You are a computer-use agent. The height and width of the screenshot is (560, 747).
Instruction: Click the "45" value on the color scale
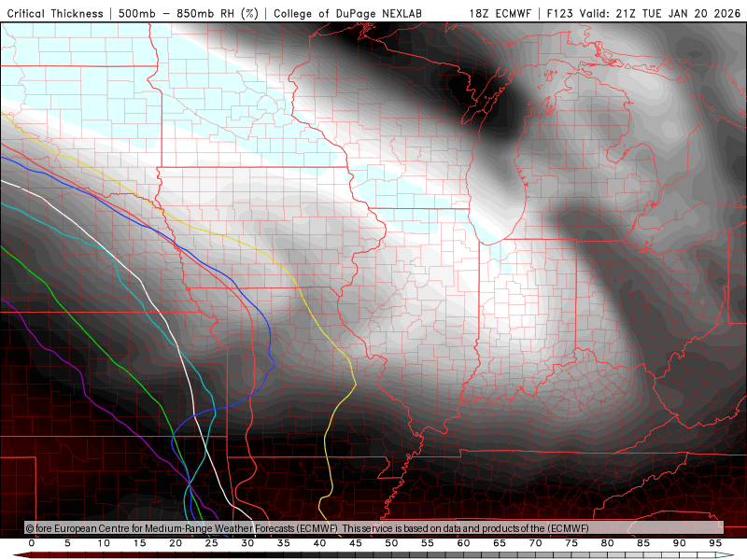coord(356,543)
